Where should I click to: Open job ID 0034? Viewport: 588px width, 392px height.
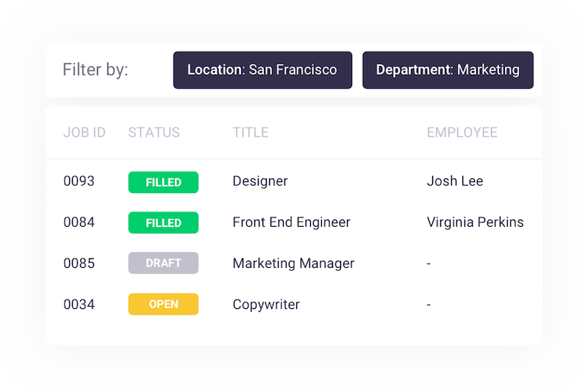79,304
